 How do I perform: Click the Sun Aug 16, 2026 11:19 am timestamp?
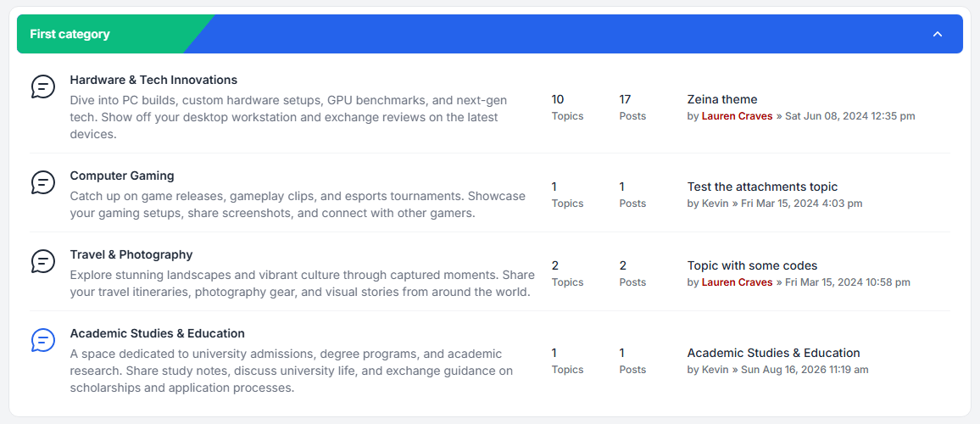805,370
